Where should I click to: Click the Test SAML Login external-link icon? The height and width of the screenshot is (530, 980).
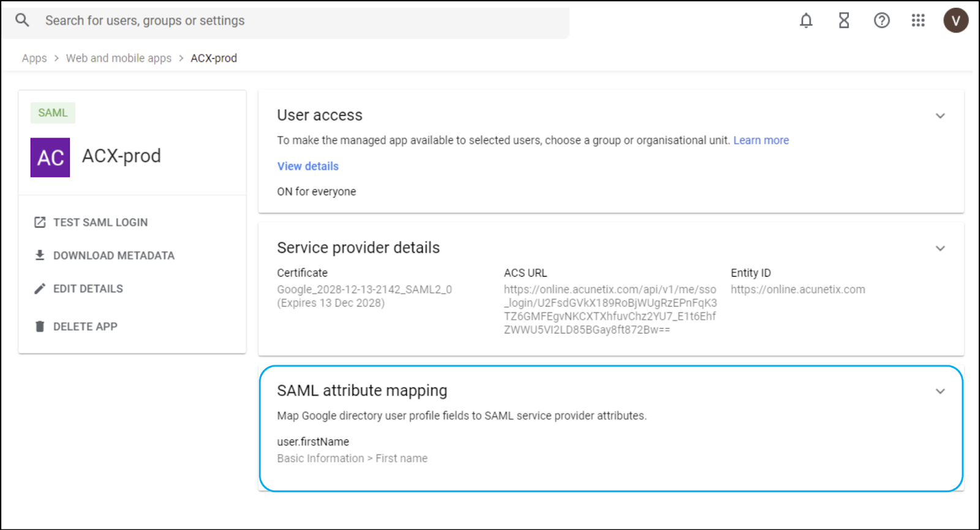[40, 222]
